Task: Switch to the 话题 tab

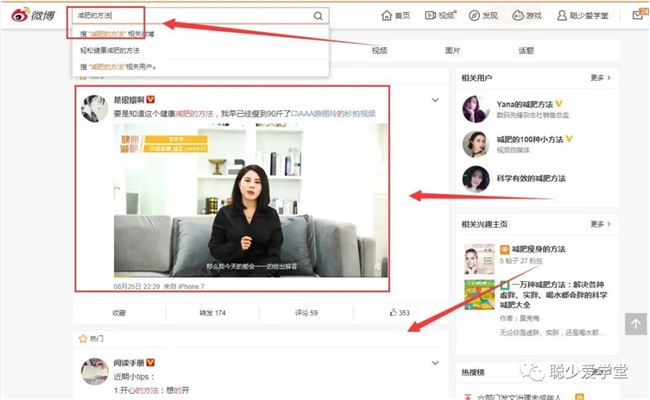Action: point(526,51)
